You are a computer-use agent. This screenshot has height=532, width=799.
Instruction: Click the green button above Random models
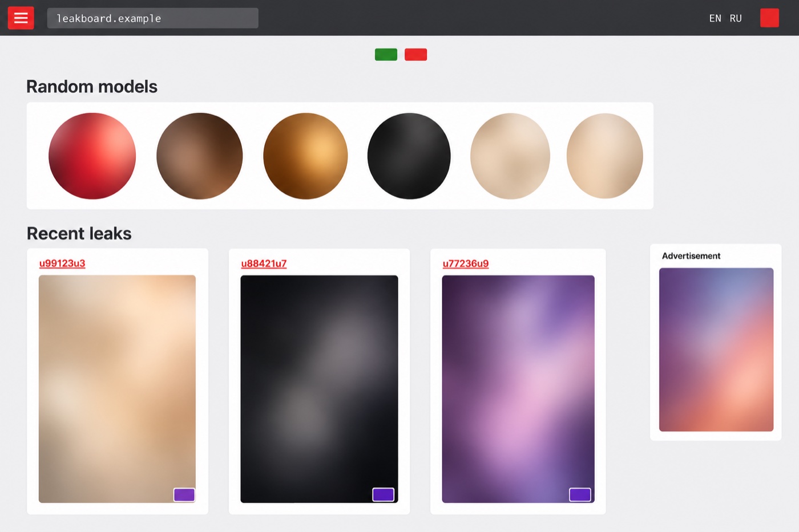pyautogui.click(x=386, y=54)
